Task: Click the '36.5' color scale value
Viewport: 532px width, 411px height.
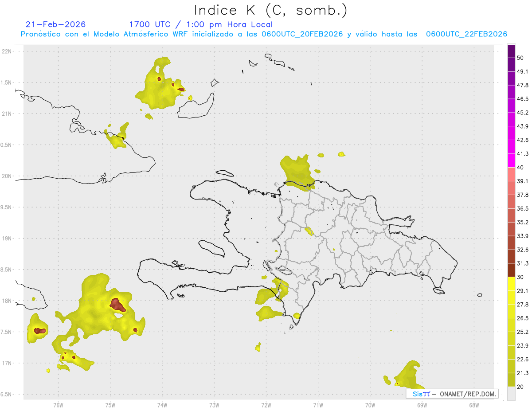Action: click(x=522, y=208)
